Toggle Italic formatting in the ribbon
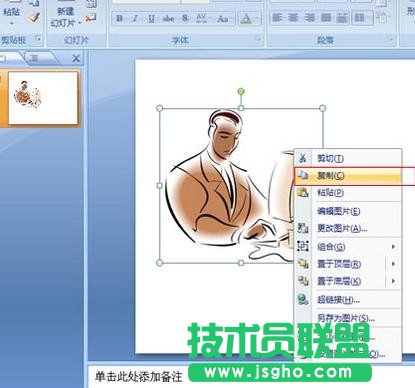Viewport: 415px width, 388px height. pyautogui.click(x=135, y=19)
